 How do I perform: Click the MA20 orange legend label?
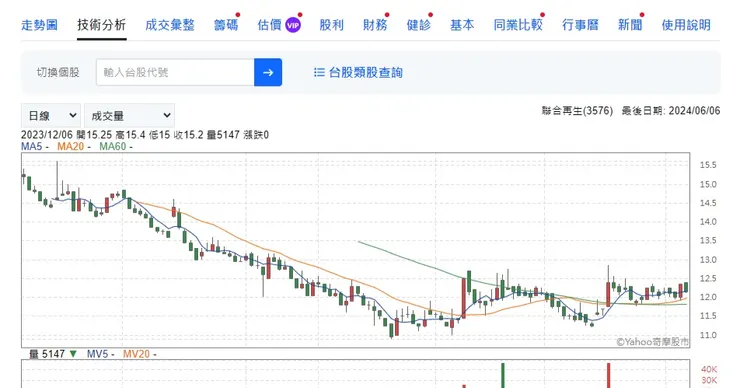click(70, 146)
